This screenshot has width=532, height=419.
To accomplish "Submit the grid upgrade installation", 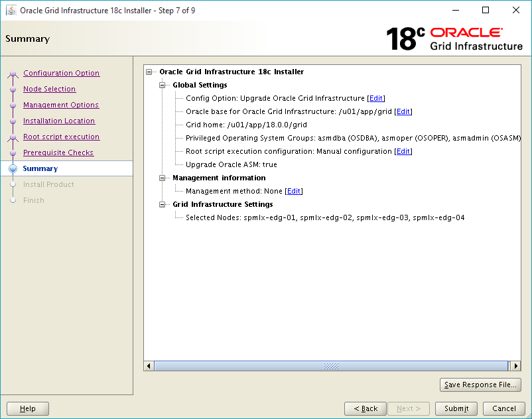I will (456, 408).
